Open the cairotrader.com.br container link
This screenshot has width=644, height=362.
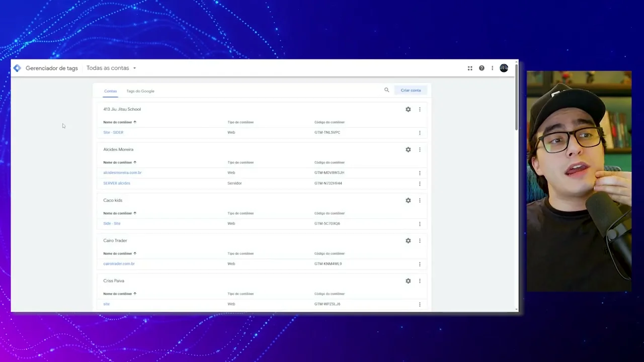coord(119,263)
